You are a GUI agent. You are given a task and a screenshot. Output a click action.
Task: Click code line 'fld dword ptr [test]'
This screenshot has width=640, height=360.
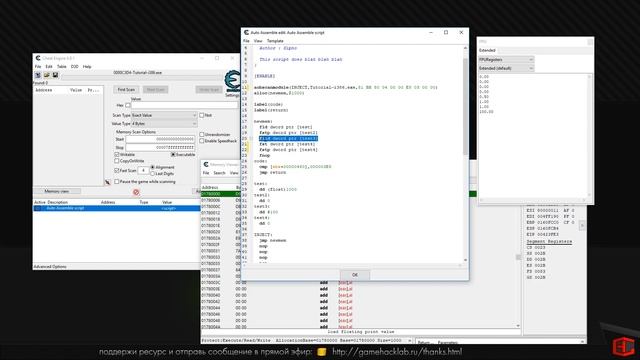(x=286, y=127)
